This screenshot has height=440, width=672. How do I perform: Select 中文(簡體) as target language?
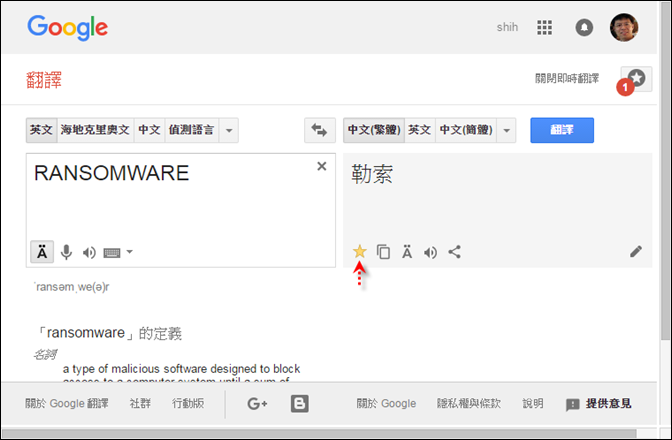pos(466,130)
